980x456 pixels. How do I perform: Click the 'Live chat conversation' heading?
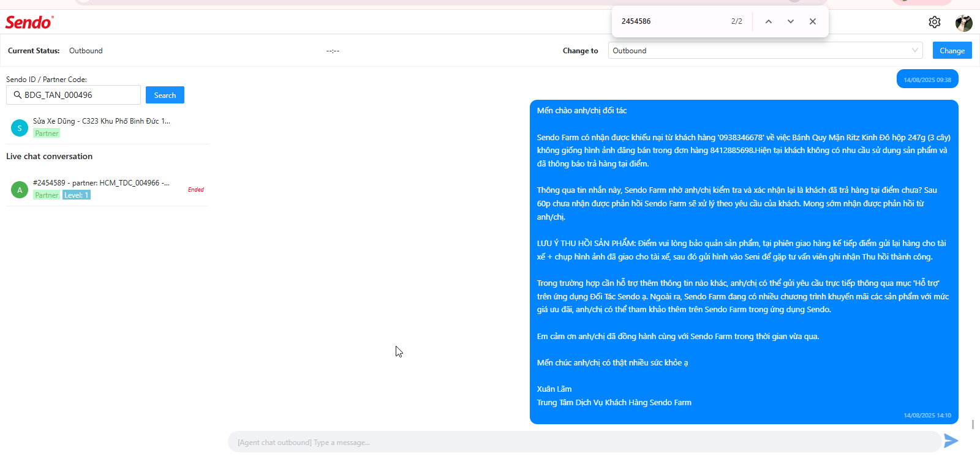coord(50,156)
